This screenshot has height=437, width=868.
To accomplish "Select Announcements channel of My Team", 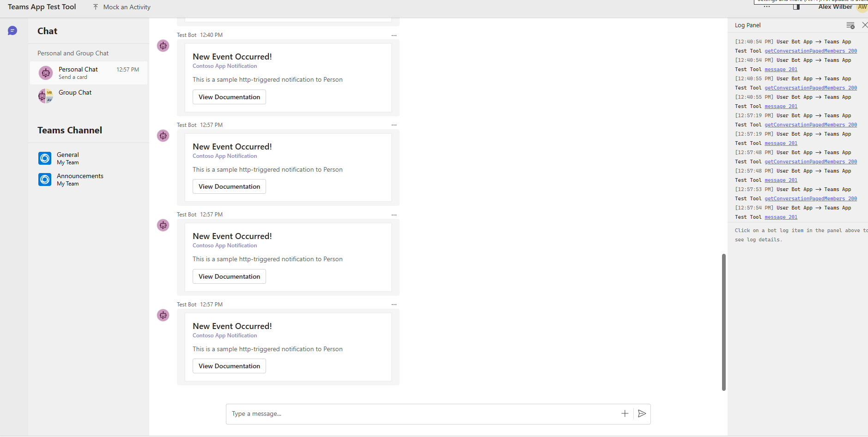I will (89, 180).
